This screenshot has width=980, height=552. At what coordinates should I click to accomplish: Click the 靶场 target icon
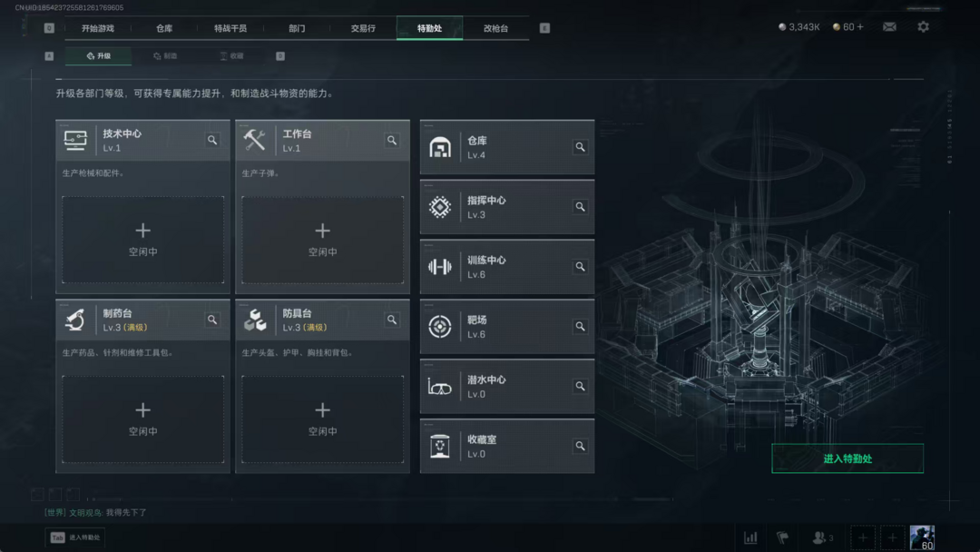(x=440, y=326)
